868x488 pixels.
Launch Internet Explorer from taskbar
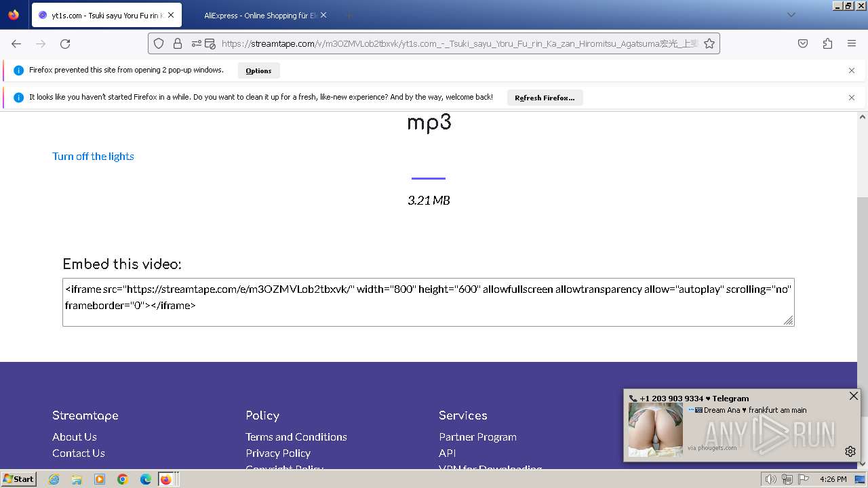click(54, 479)
